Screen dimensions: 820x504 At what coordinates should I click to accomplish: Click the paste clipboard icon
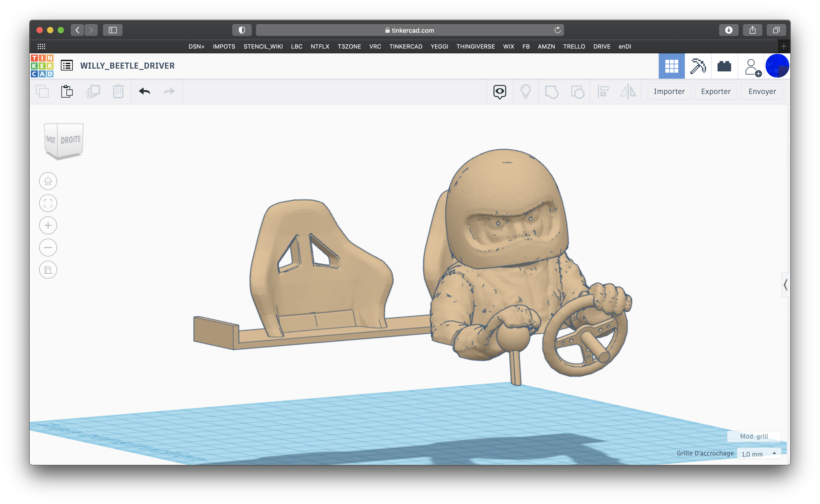(x=67, y=91)
